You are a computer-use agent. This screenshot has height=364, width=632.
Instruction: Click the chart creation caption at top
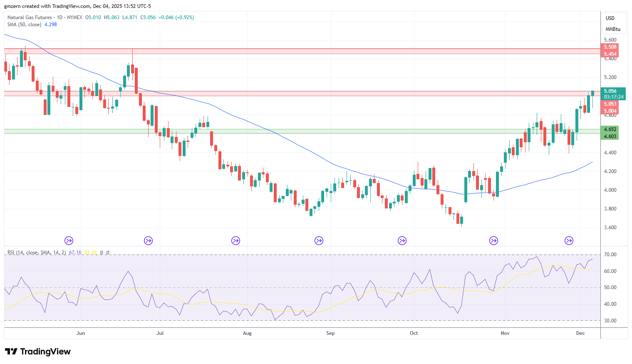[x=78, y=6]
